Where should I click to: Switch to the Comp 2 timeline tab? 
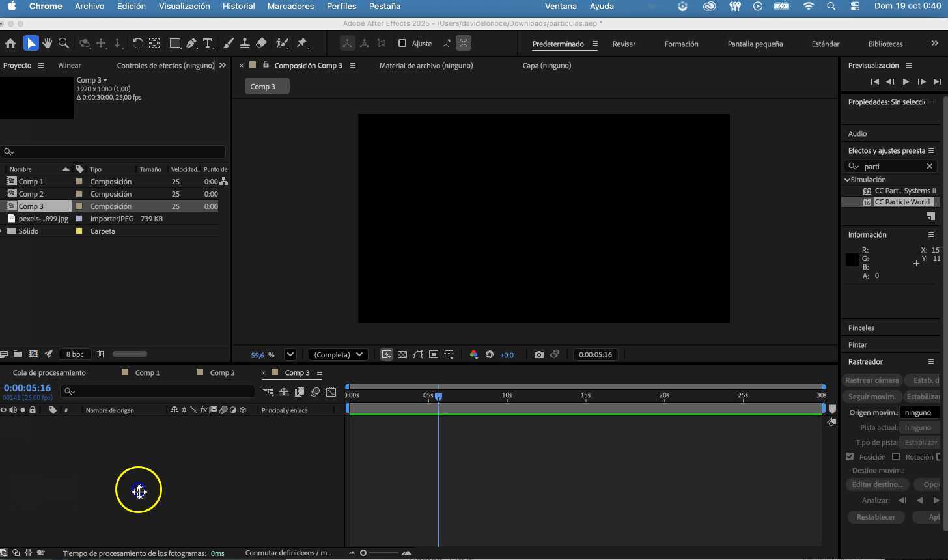[x=222, y=373]
